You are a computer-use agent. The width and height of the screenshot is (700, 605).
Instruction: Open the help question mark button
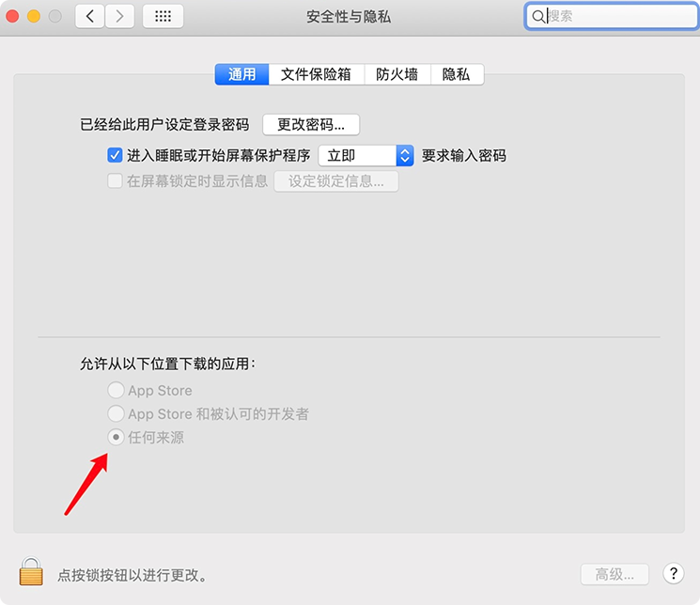(x=673, y=573)
